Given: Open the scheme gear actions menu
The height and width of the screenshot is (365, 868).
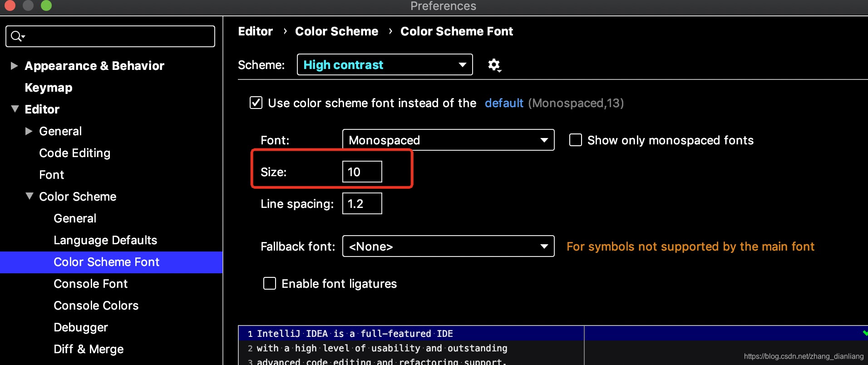Looking at the screenshot, I should pos(494,65).
